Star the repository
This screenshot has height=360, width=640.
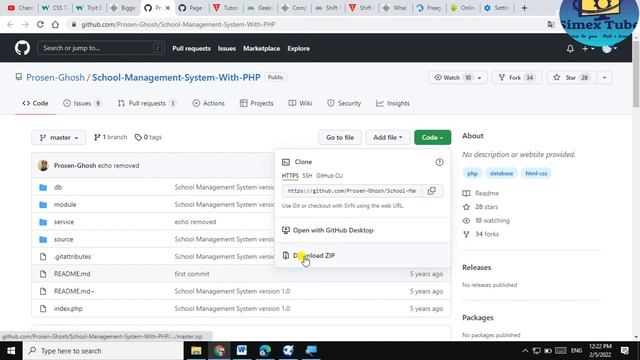click(x=571, y=78)
